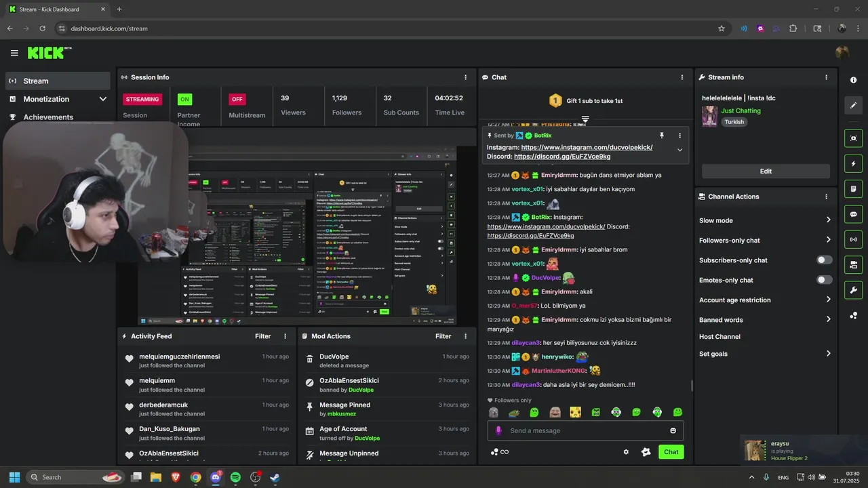Open Mod Actions panel options menu
The width and height of the screenshot is (868, 488).
point(465,336)
